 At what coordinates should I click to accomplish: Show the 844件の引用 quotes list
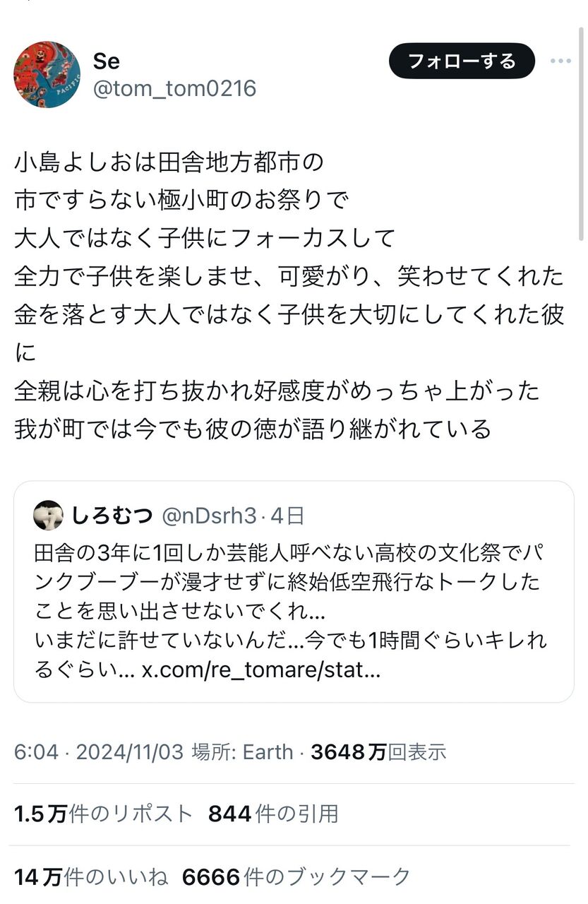[x=272, y=814]
